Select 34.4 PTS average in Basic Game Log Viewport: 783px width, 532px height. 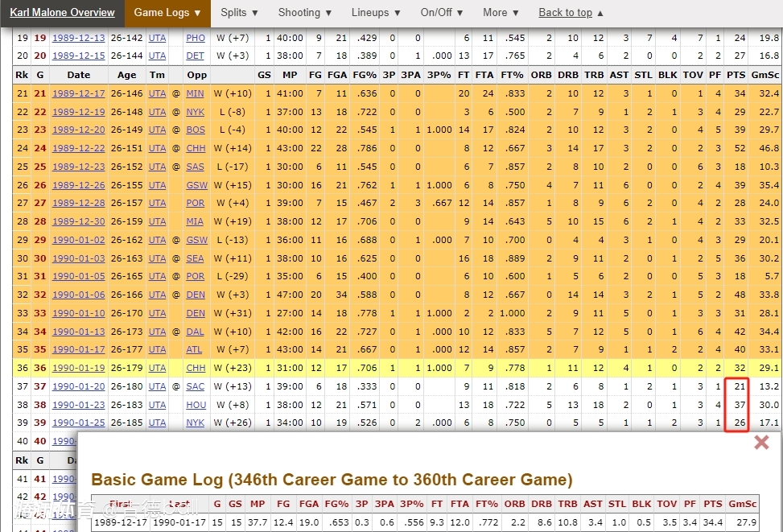point(713,522)
